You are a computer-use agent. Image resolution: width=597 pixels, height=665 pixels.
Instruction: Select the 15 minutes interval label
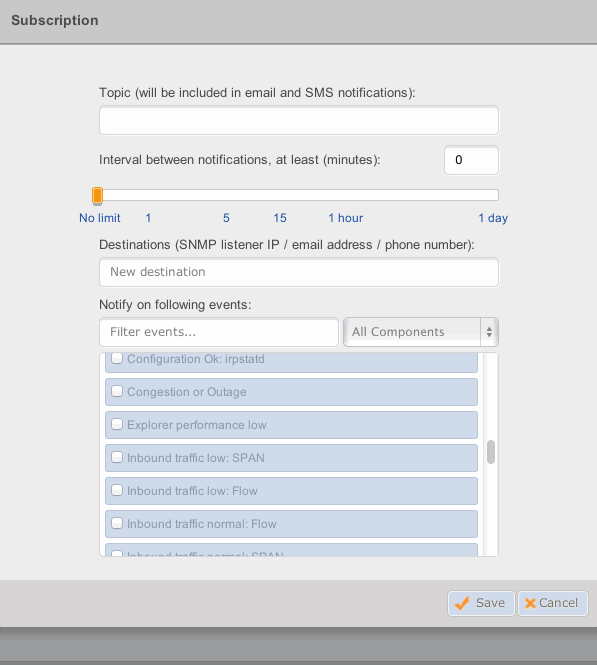[280, 218]
